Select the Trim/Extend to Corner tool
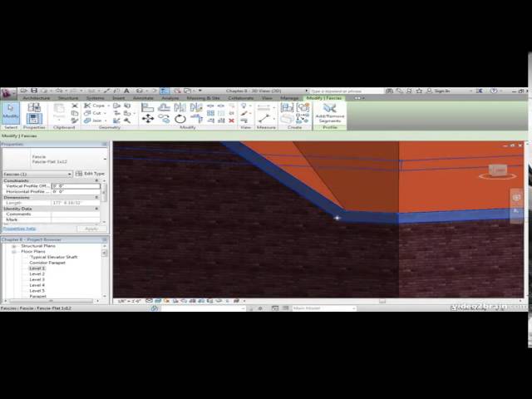 click(x=196, y=119)
